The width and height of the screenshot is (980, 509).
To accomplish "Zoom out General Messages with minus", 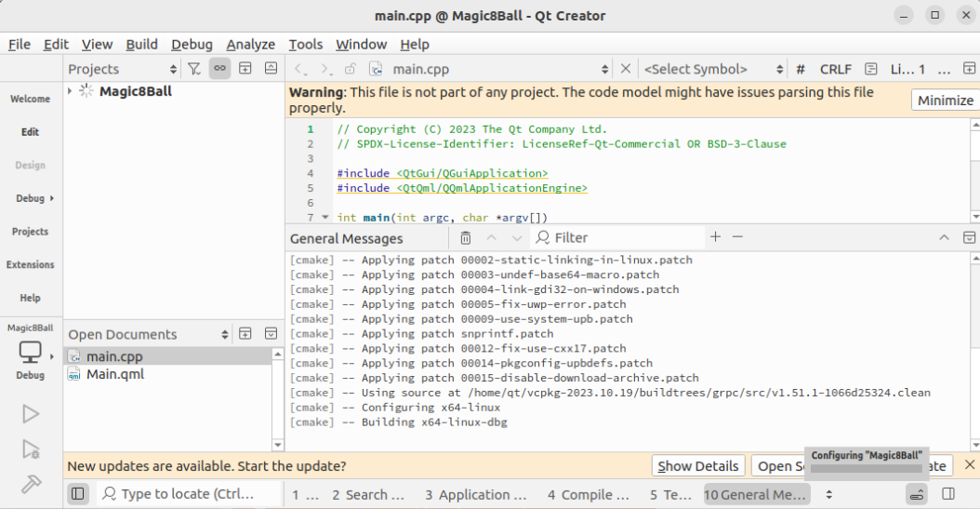I will (x=737, y=237).
